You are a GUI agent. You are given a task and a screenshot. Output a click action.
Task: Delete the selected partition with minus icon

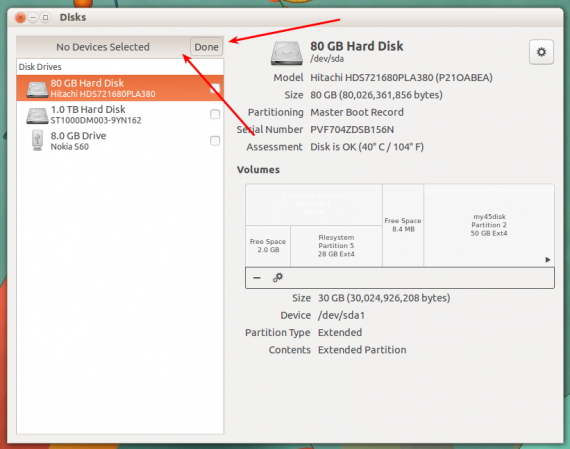coord(257,278)
